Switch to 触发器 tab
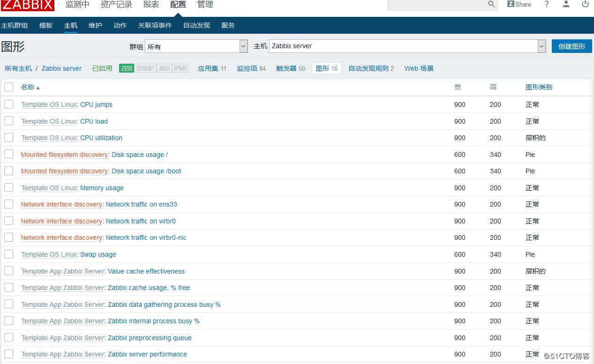Image resolution: width=594 pixels, height=364 pixels. coord(286,68)
